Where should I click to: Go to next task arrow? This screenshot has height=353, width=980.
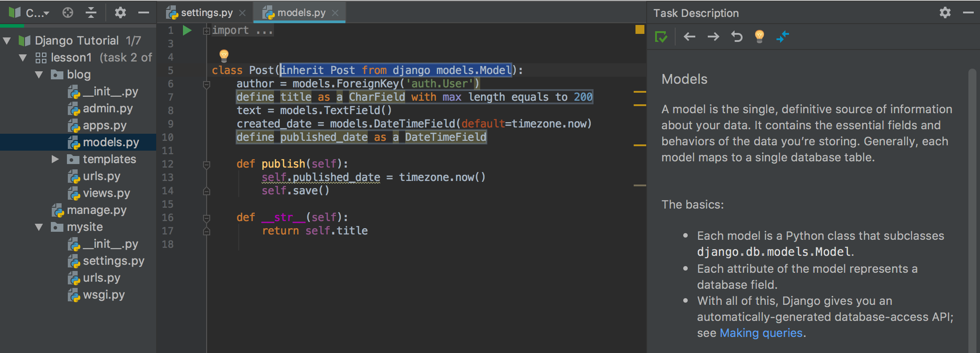click(x=713, y=37)
